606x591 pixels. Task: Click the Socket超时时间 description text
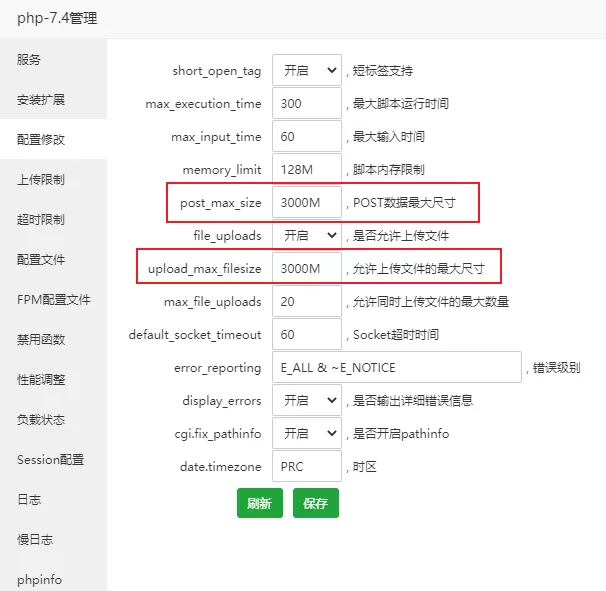point(396,335)
